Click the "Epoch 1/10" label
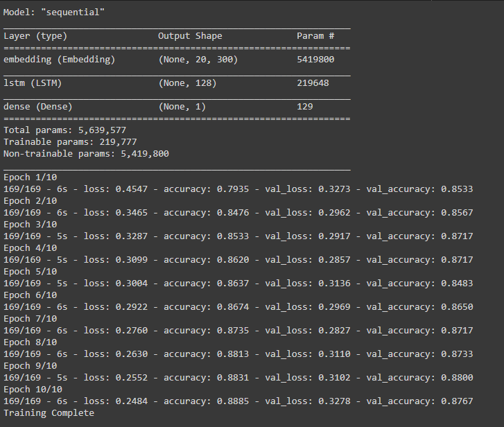 coord(30,177)
